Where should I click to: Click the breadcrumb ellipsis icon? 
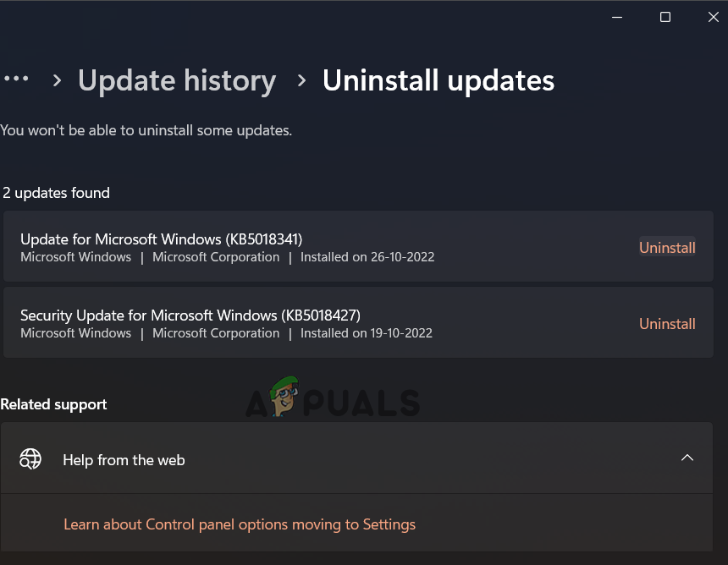(x=16, y=80)
